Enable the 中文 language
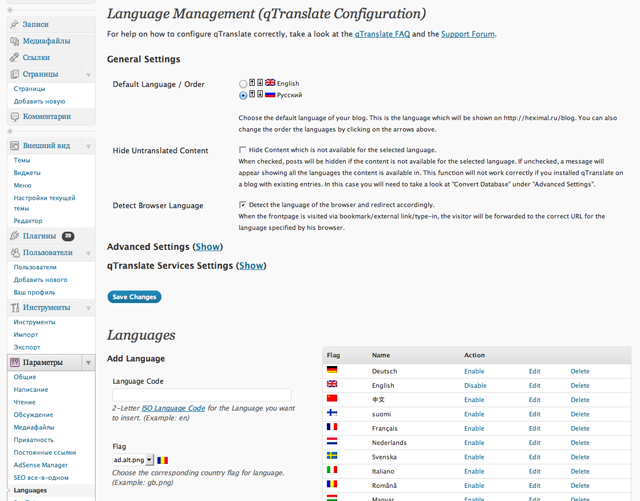This screenshot has width=640, height=501. [x=474, y=400]
